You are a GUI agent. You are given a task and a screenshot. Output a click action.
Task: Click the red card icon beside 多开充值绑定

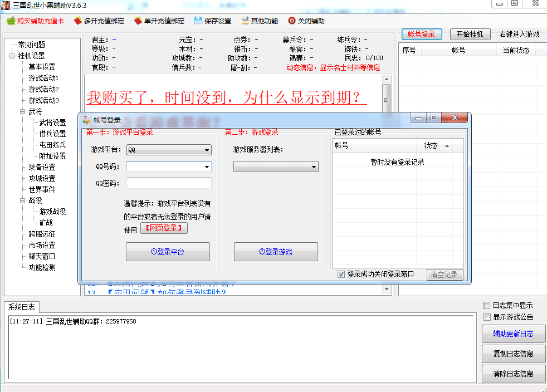point(78,21)
